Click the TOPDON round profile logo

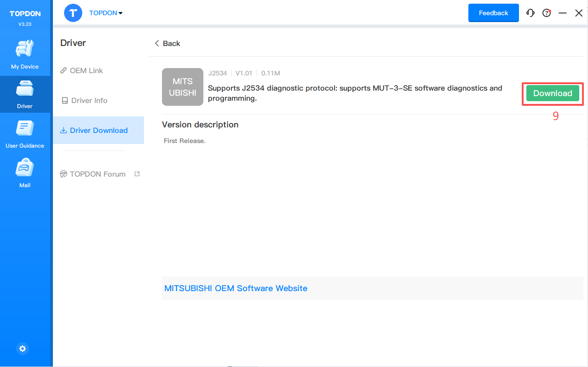tap(73, 13)
